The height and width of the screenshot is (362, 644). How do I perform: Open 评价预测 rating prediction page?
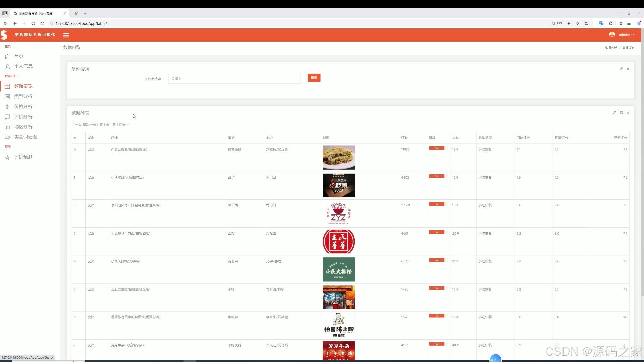click(23, 157)
